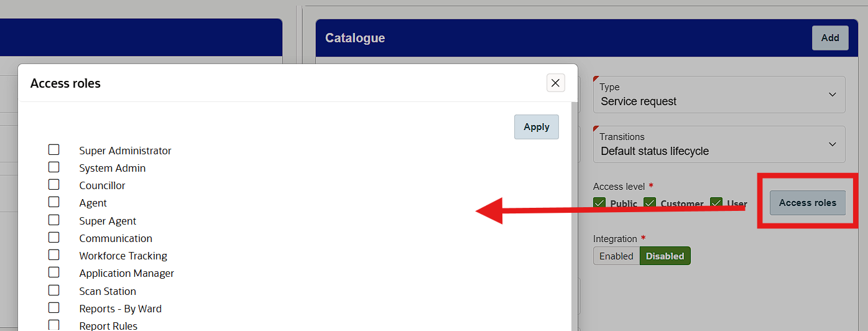Screen dimensions: 868x331
Task: Tick the Report Rules checkbox
Action: coord(54,325)
